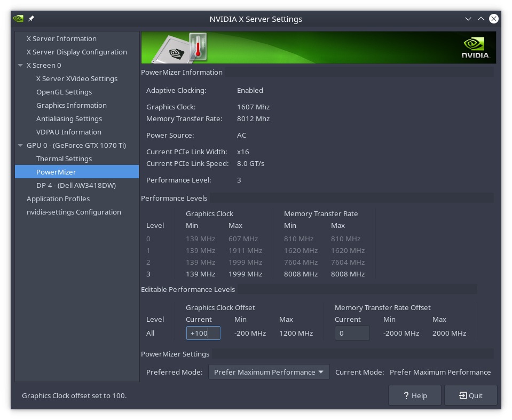Screen dimensions: 512x420
Task: Collapse the X Screen 0 tree node
Action: point(20,65)
